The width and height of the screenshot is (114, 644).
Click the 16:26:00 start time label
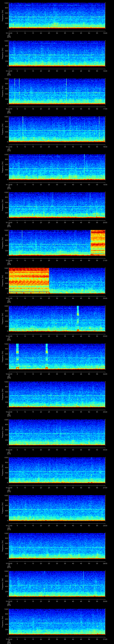coord(9,487)
